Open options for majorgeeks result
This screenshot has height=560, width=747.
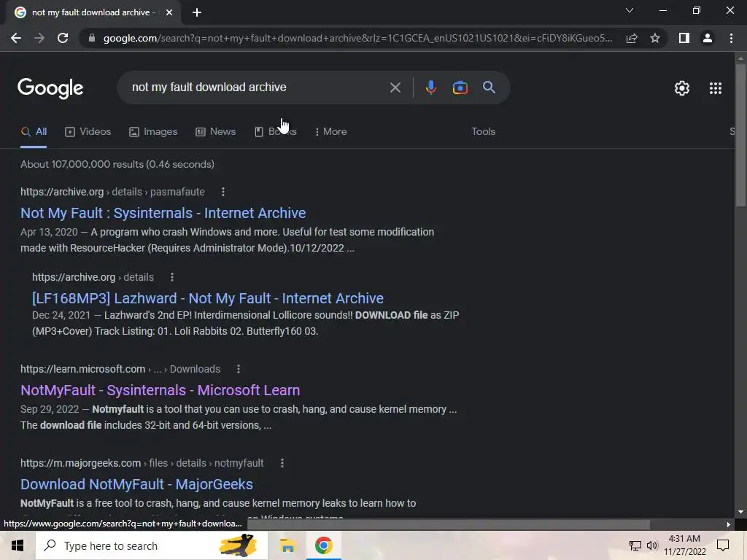click(282, 463)
